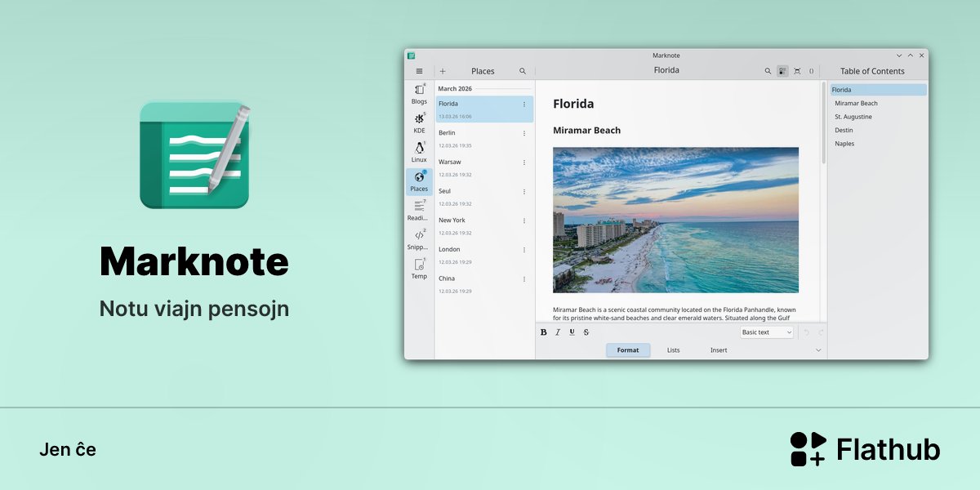980x490 pixels.
Task: Open the Temp notebook
Action: (x=419, y=269)
